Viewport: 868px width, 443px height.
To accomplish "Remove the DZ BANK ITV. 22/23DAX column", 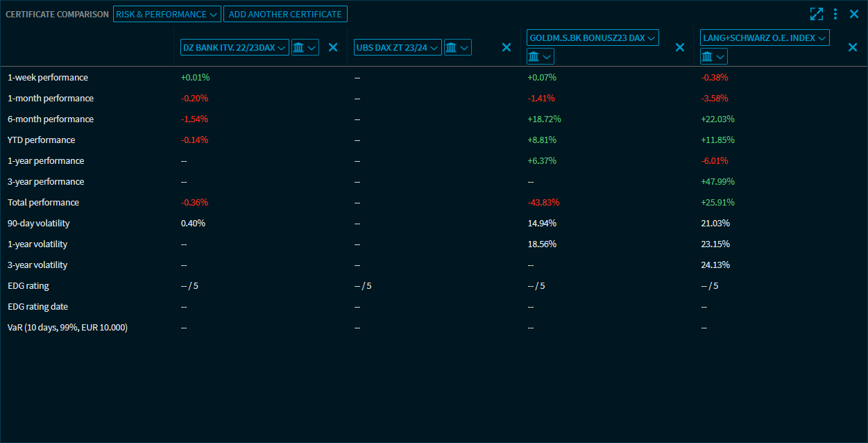I will point(333,47).
